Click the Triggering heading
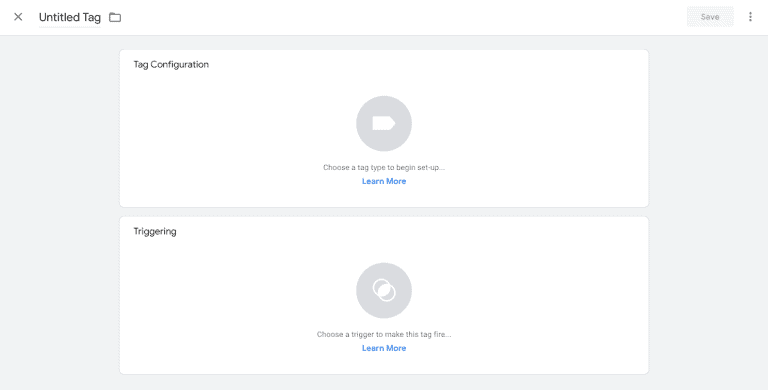Screen dimensions: 768x390 155,232
